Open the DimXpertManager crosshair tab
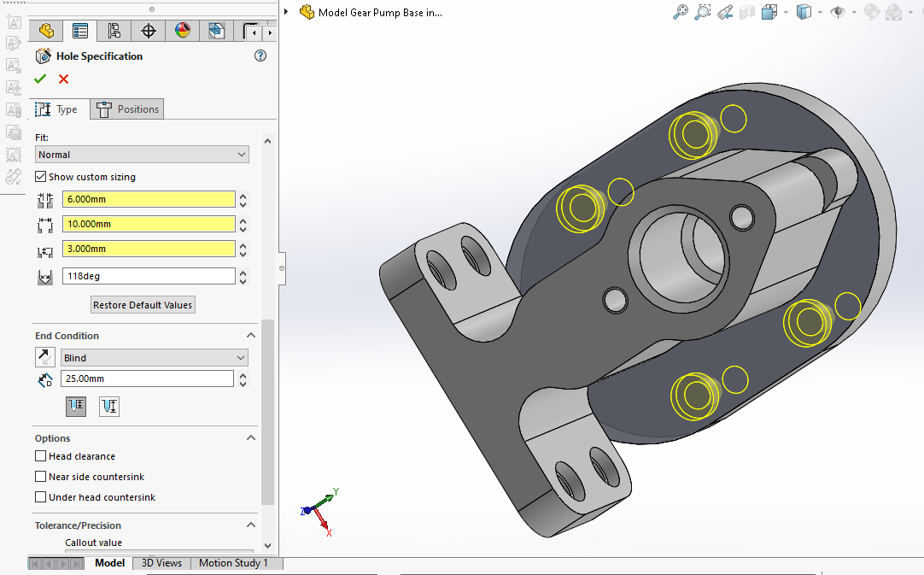The width and height of the screenshot is (924, 575). 149,32
